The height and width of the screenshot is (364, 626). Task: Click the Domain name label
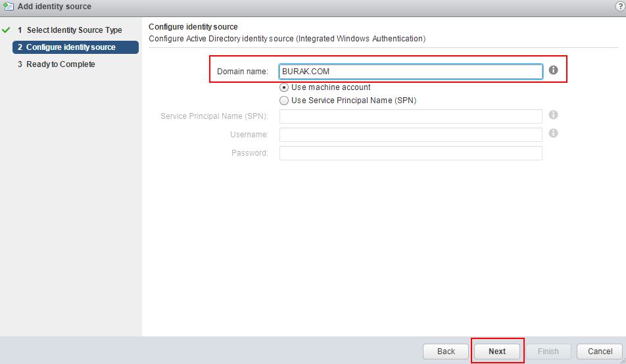tap(243, 72)
